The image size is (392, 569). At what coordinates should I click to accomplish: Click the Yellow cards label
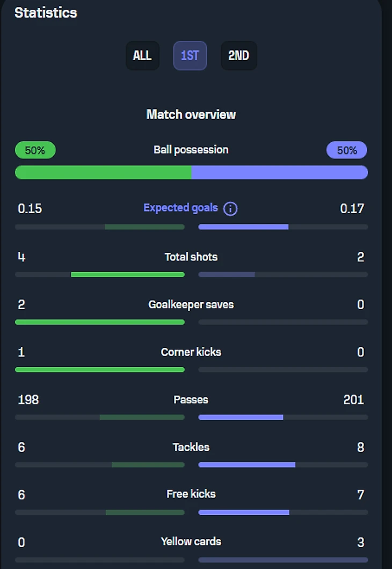tap(191, 542)
